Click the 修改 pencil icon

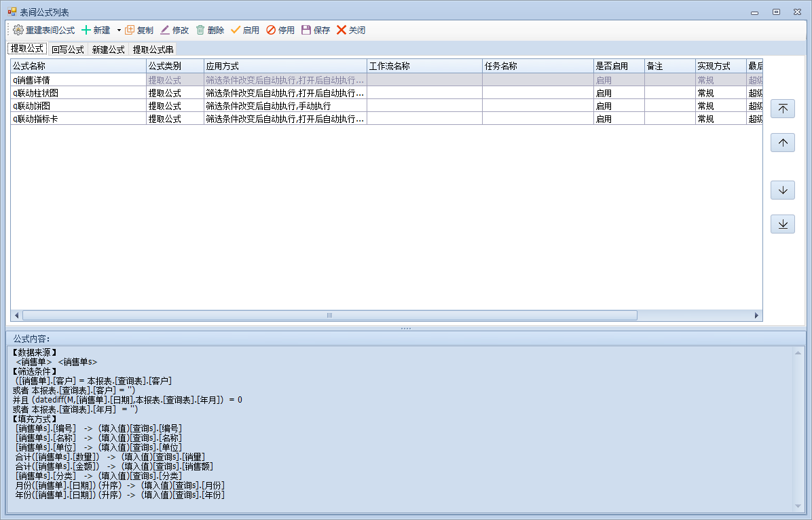pyautogui.click(x=165, y=30)
